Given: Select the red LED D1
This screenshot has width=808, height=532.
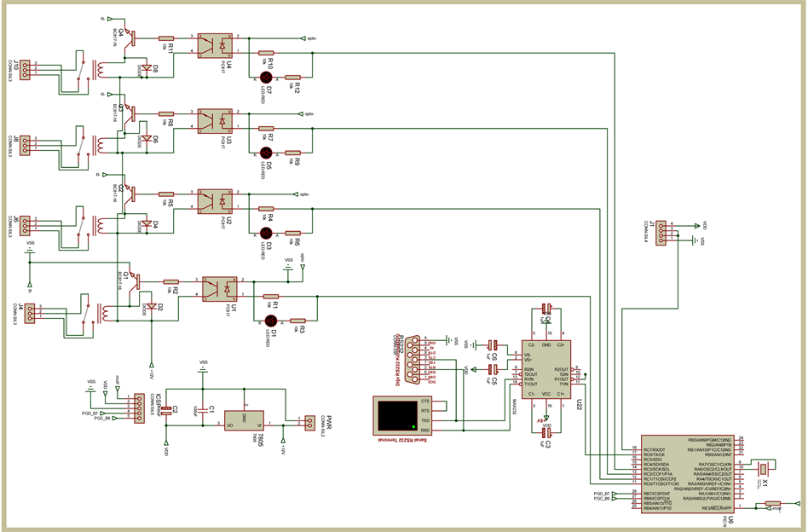Looking at the screenshot, I should [270, 321].
